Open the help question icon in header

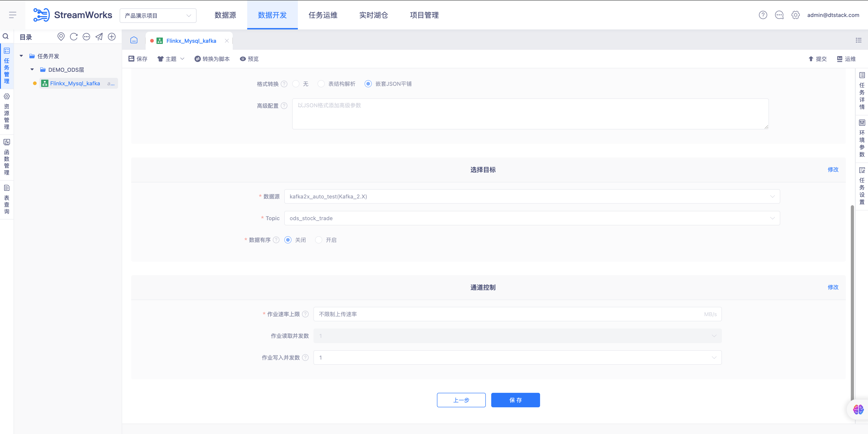click(x=763, y=15)
